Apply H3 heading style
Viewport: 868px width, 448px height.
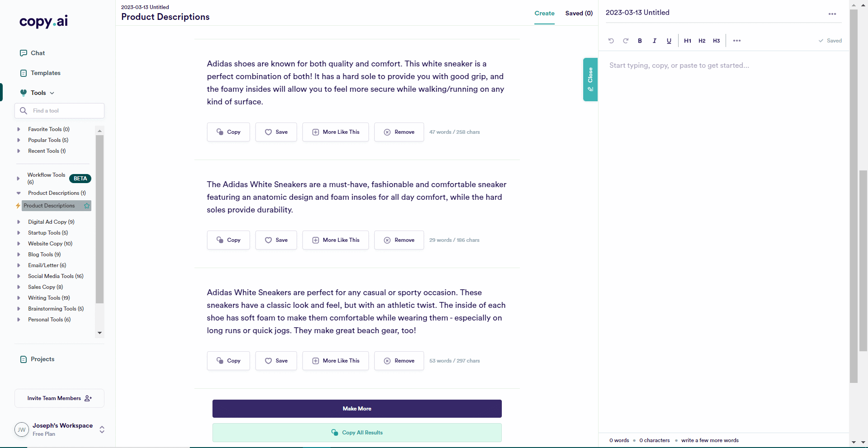[716, 41]
